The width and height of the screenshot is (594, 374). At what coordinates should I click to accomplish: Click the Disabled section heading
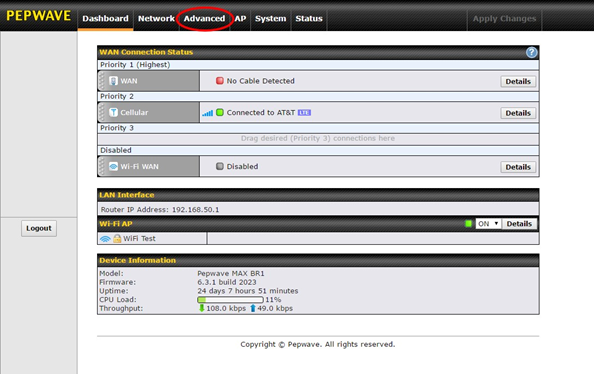[116, 150]
